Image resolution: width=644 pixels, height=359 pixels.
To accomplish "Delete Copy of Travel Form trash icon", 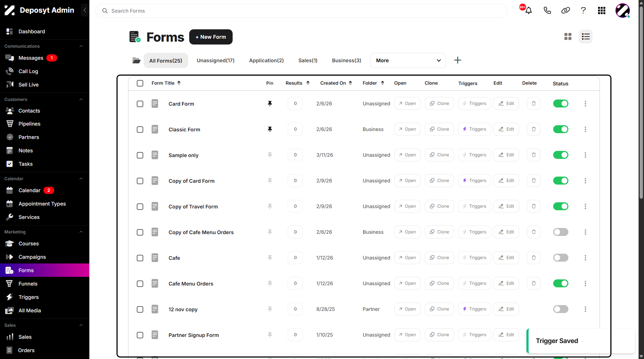I will click(534, 206).
